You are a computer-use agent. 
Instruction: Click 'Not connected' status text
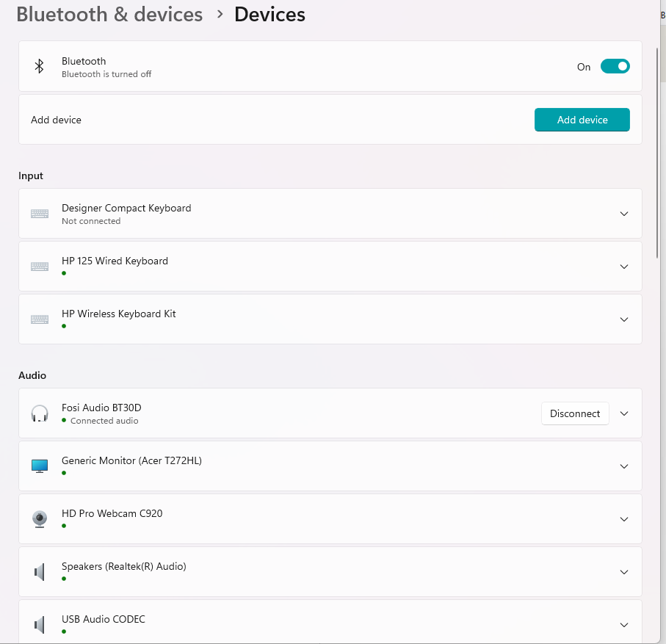91,221
